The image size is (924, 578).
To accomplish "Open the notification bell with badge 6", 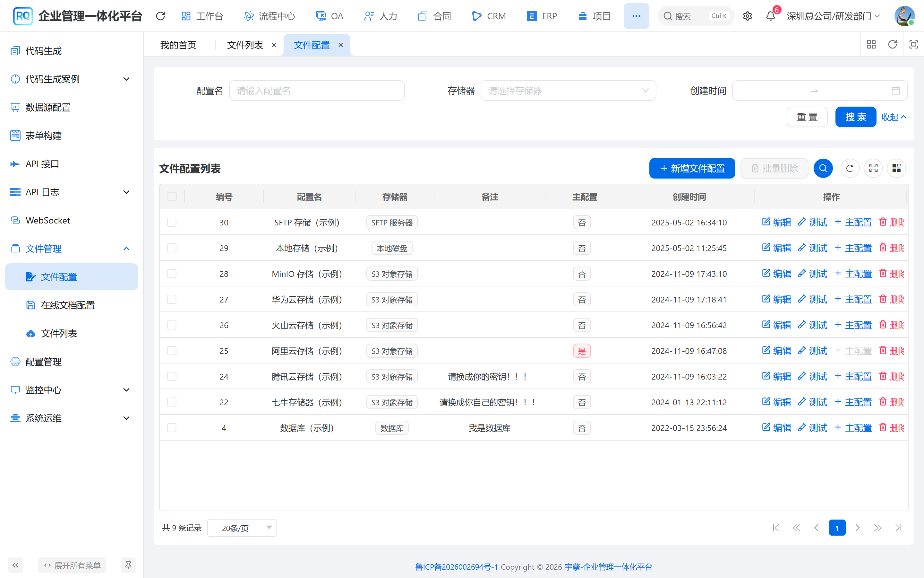I will tap(771, 16).
